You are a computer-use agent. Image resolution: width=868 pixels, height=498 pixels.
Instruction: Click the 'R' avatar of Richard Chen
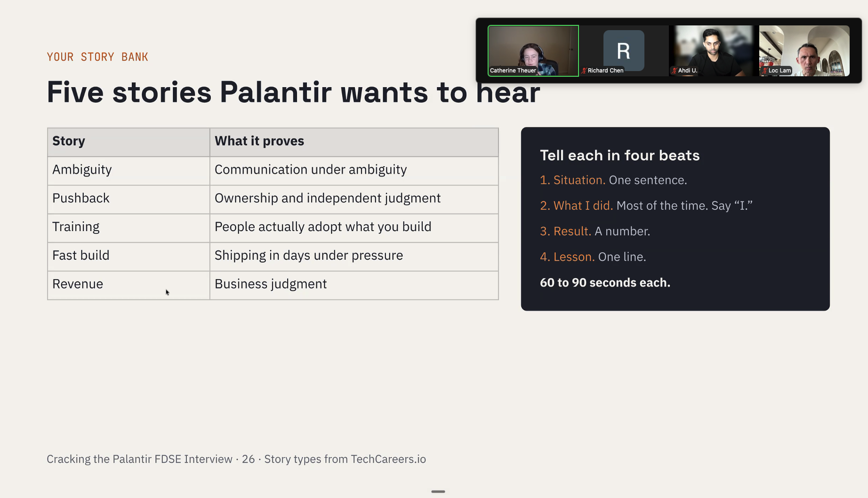(x=624, y=50)
